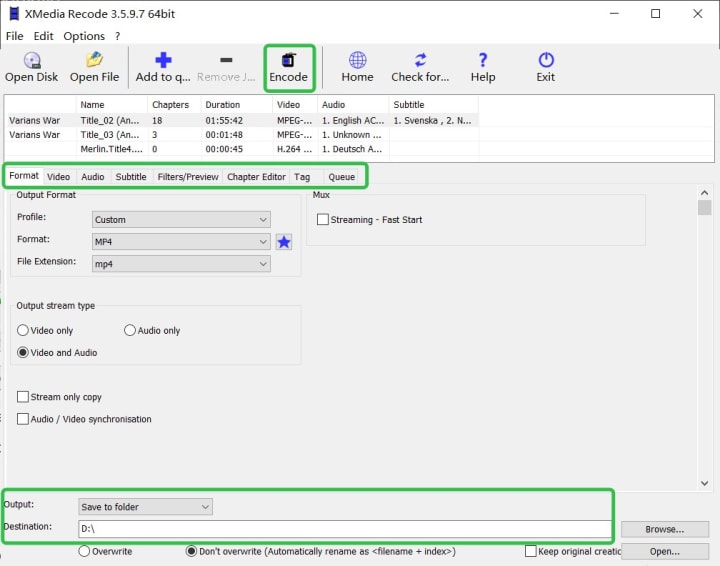Choose the Overwrite radio option
This screenshot has width=720, height=566.
(x=84, y=551)
